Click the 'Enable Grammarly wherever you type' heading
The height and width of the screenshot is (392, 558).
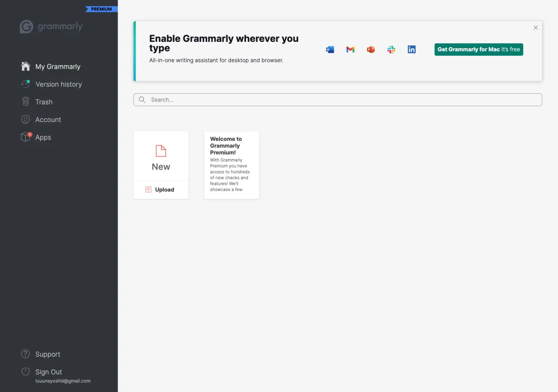[x=224, y=43]
